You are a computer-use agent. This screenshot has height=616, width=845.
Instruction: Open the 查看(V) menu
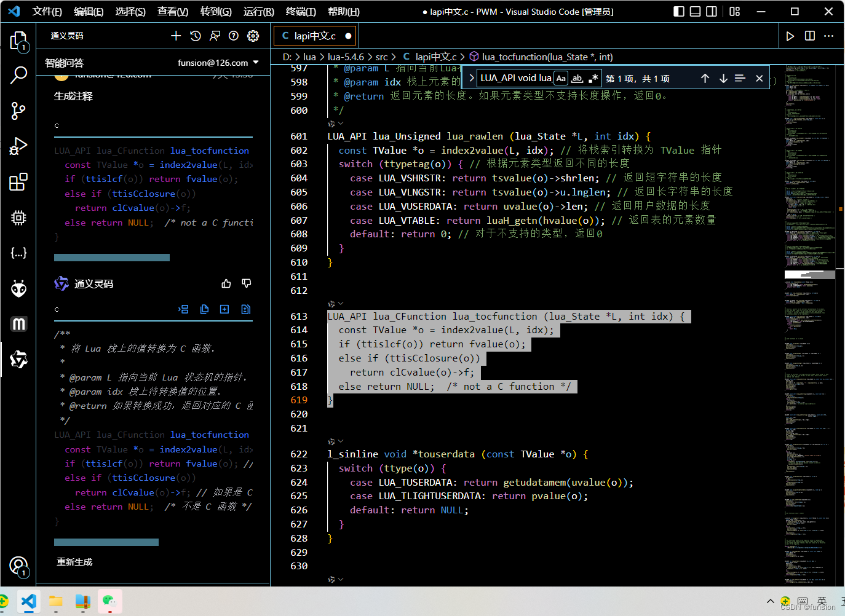coord(173,11)
